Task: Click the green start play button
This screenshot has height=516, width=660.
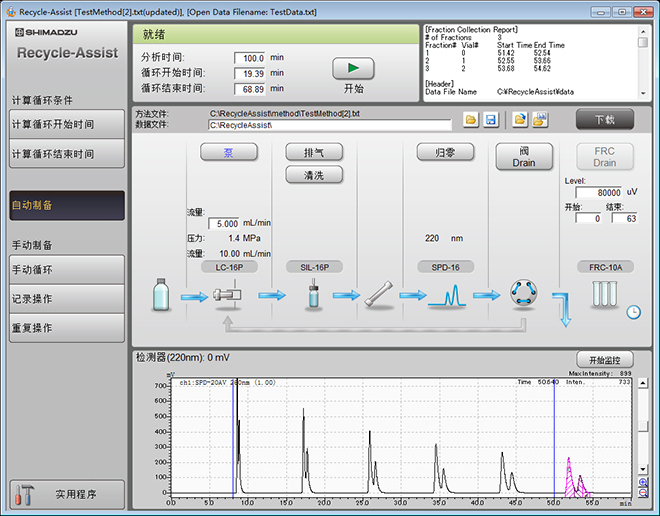Action: click(x=353, y=69)
